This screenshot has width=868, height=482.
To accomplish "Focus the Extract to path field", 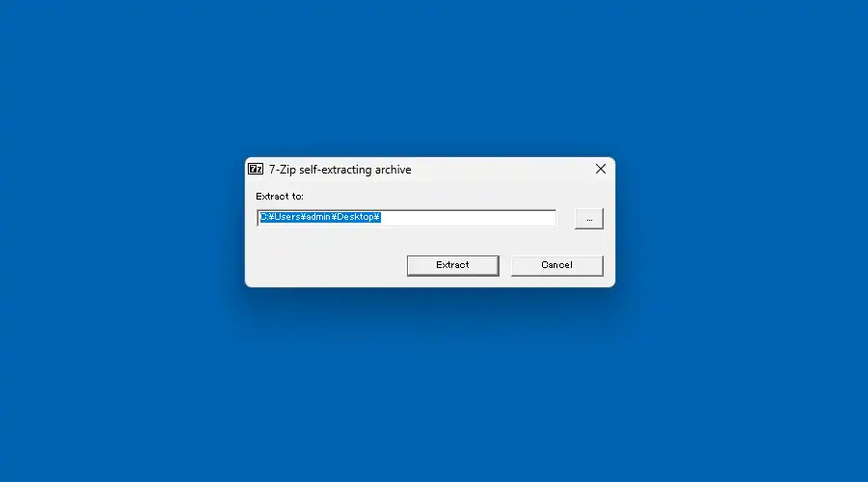I will point(407,218).
